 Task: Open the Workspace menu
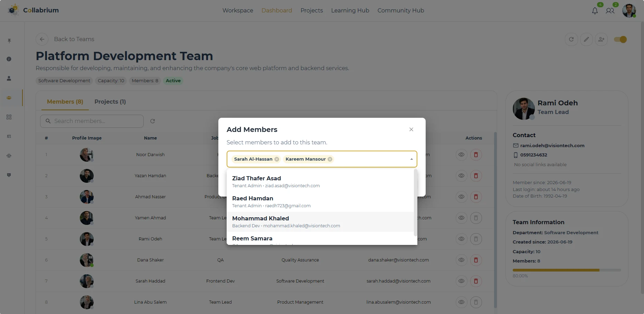click(x=238, y=10)
